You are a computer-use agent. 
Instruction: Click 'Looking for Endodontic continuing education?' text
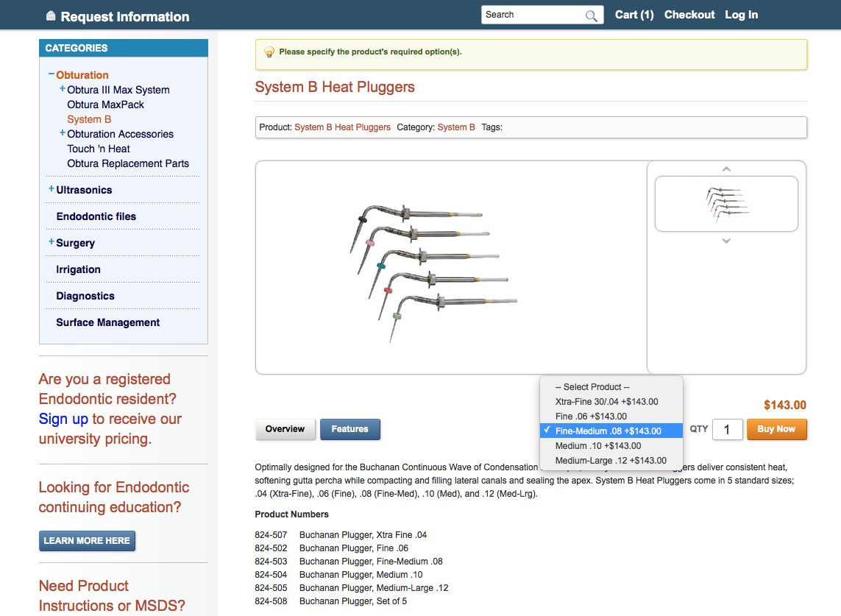114,497
